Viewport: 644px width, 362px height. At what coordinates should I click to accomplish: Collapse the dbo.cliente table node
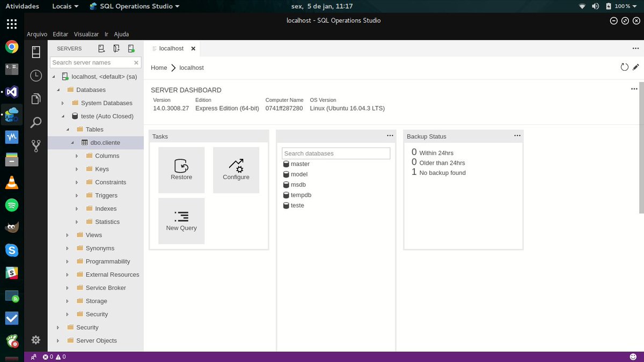72,143
